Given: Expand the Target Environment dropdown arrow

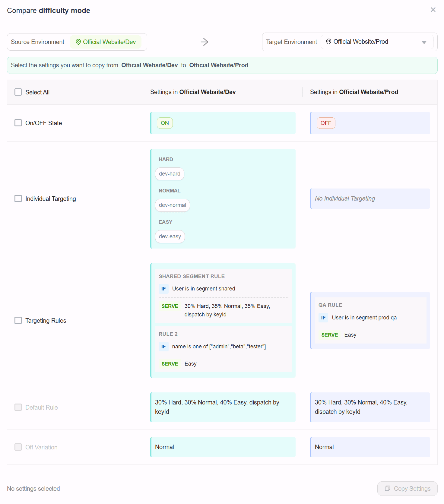Looking at the screenshot, I should click(x=424, y=42).
